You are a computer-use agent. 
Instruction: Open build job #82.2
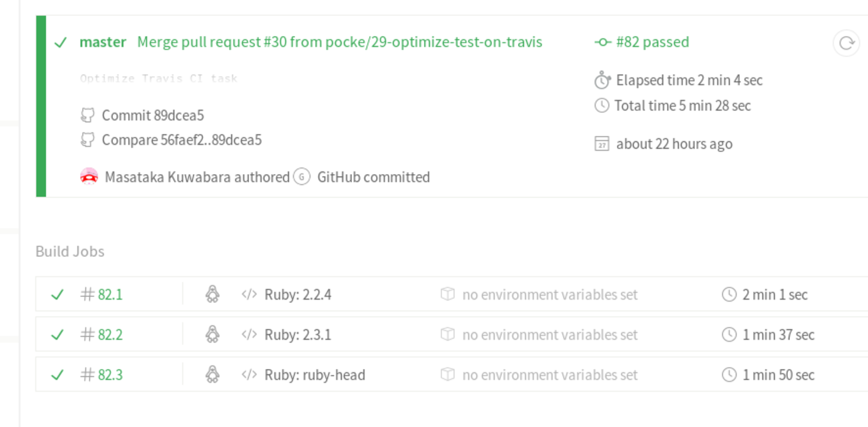coord(110,334)
